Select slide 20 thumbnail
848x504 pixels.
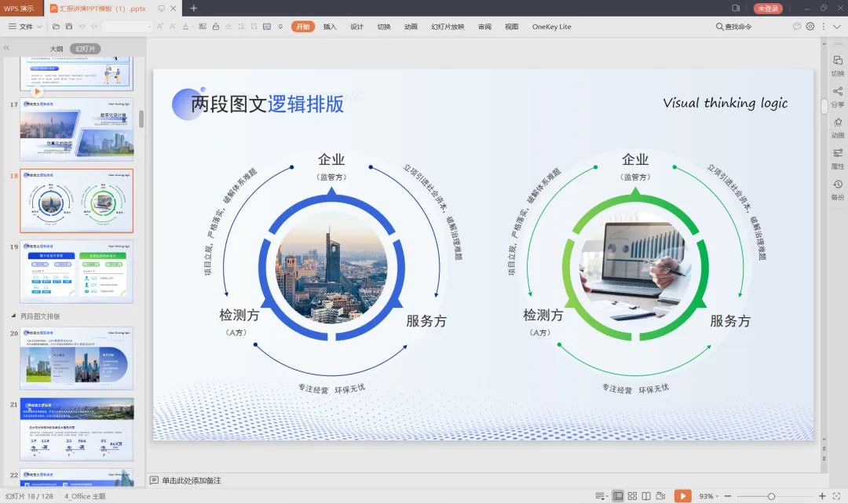point(77,359)
